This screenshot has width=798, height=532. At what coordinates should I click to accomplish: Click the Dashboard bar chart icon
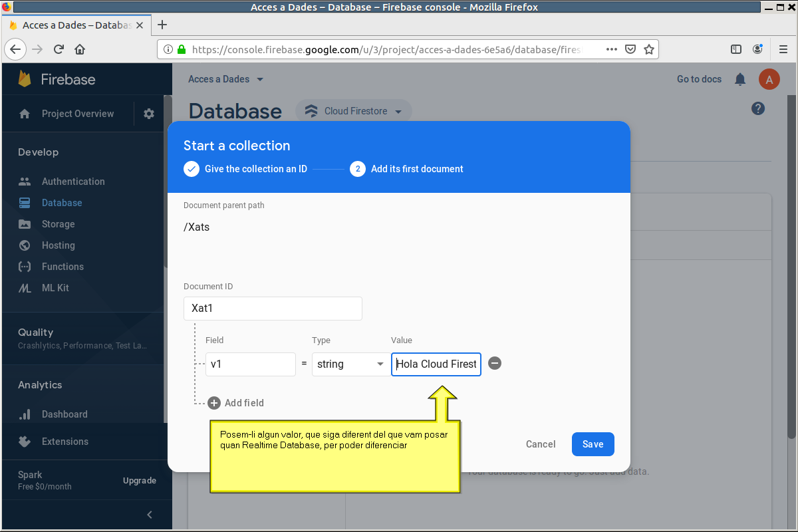pos(25,414)
